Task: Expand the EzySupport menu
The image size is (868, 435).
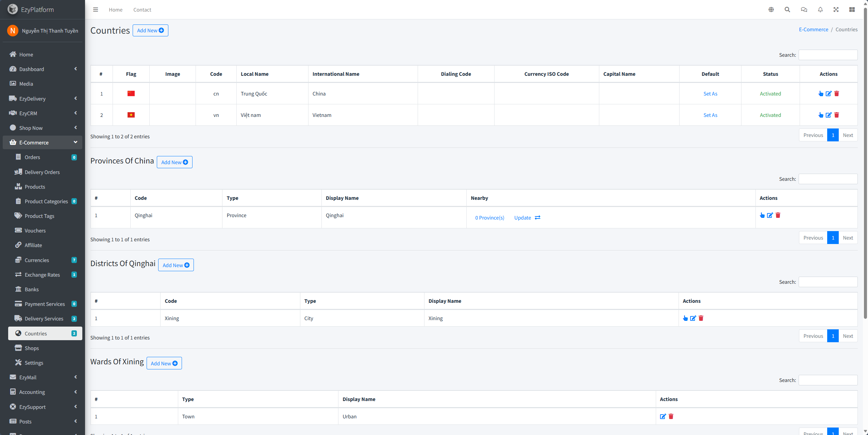Action: coord(43,407)
